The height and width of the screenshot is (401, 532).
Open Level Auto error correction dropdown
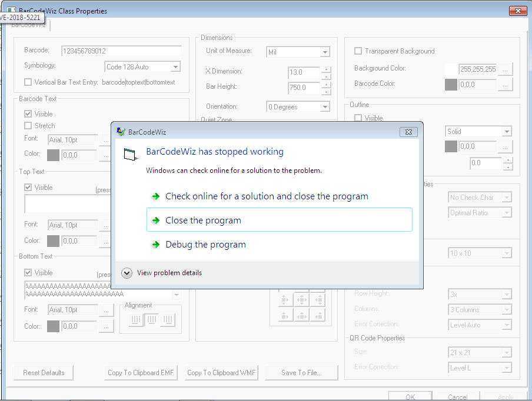point(507,325)
